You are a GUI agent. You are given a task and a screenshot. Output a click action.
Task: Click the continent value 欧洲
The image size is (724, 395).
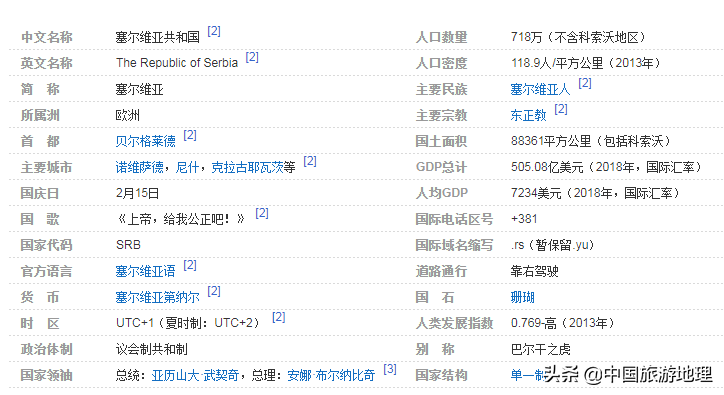(127, 115)
